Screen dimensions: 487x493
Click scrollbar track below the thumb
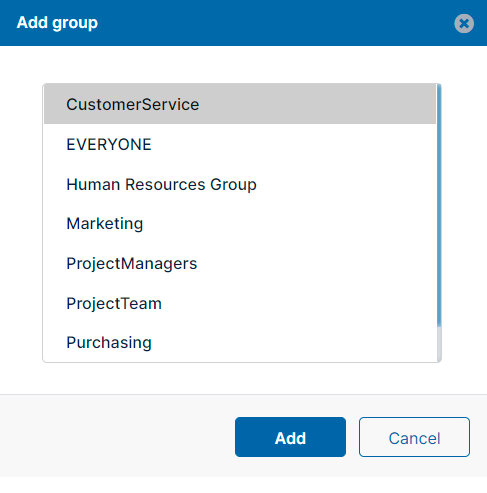[x=439, y=344]
